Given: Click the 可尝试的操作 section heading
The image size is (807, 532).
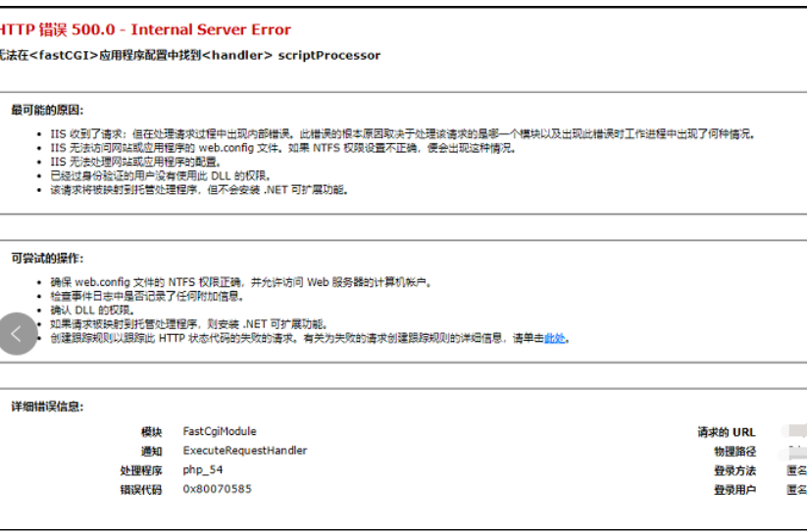Looking at the screenshot, I should pos(47,259).
